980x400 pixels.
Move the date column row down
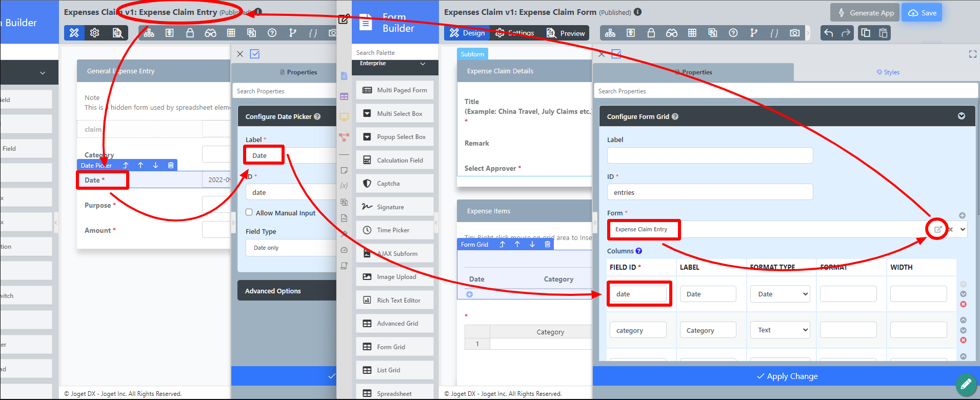(x=963, y=294)
